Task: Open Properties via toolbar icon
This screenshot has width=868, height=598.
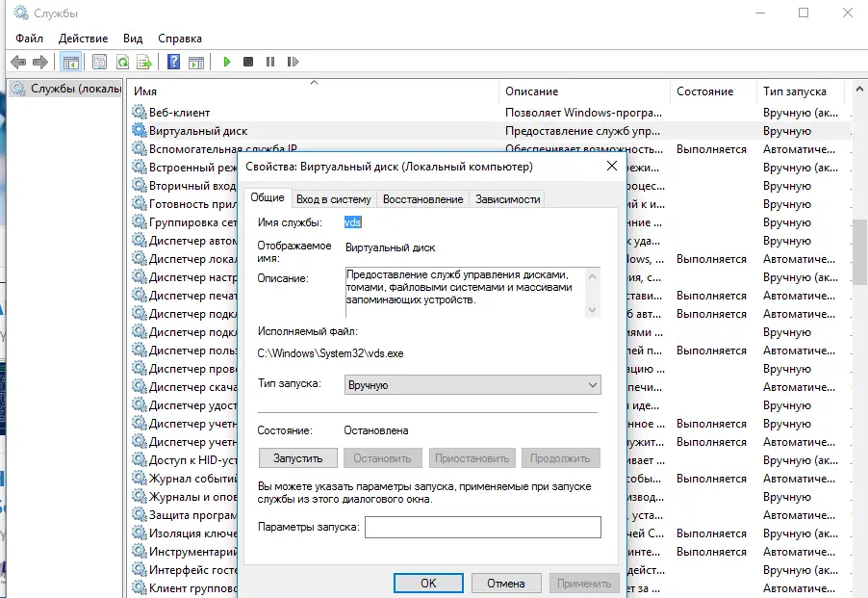Action: click(x=100, y=62)
